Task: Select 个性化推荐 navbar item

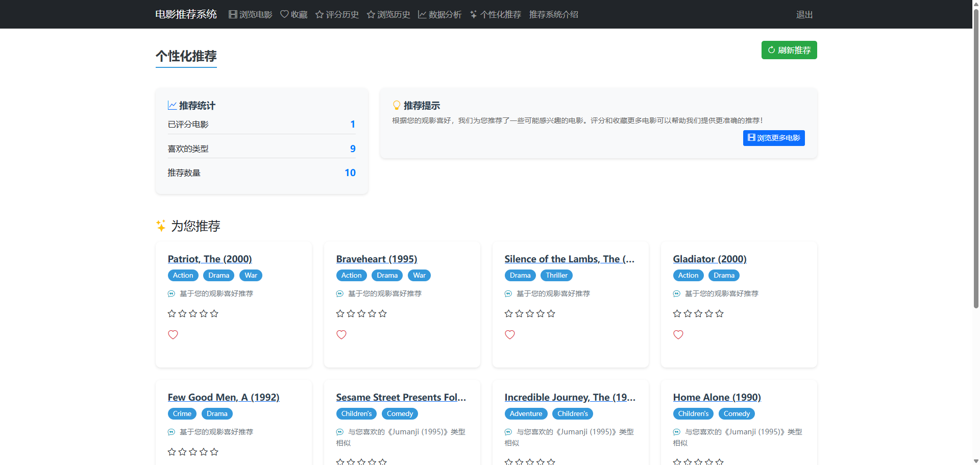Action: pyautogui.click(x=496, y=14)
